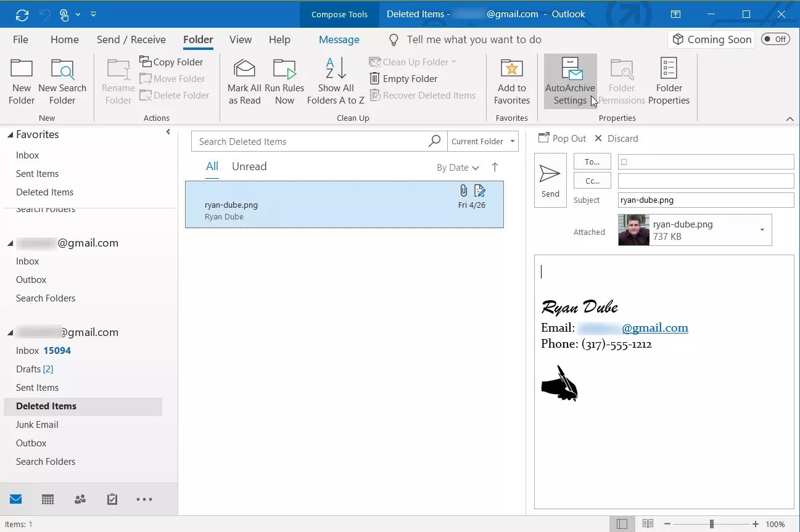Open the Home ribbon tab
The width and height of the screenshot is (800, 532).
[64, 39]
